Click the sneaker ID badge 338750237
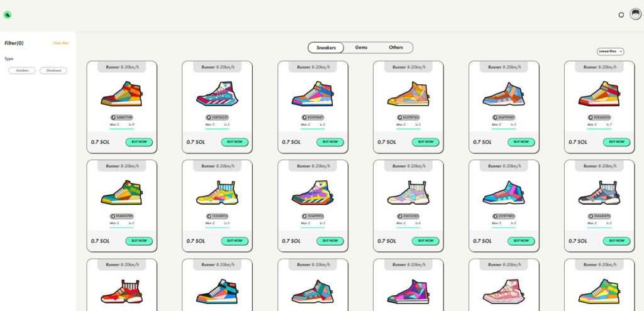644x311 pixels. click(x=217, y=117)
